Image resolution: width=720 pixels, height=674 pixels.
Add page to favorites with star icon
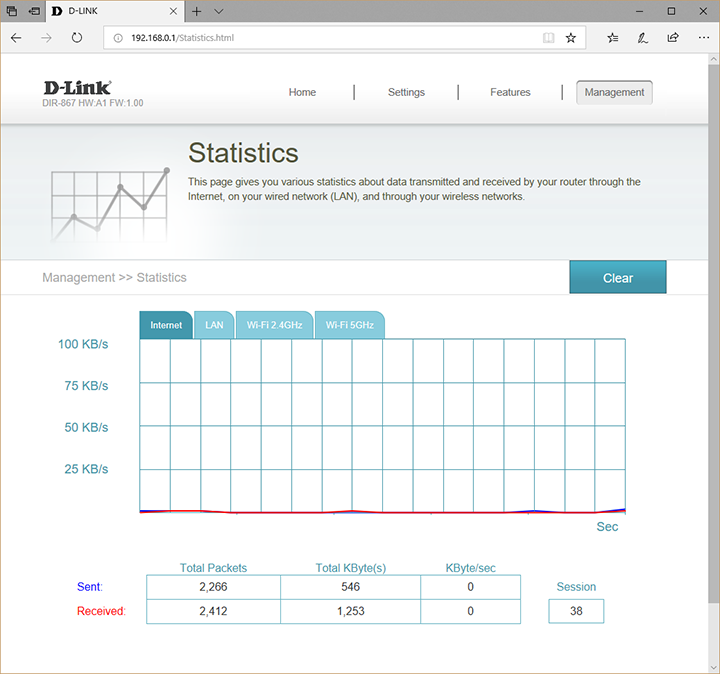coord(571,38)
